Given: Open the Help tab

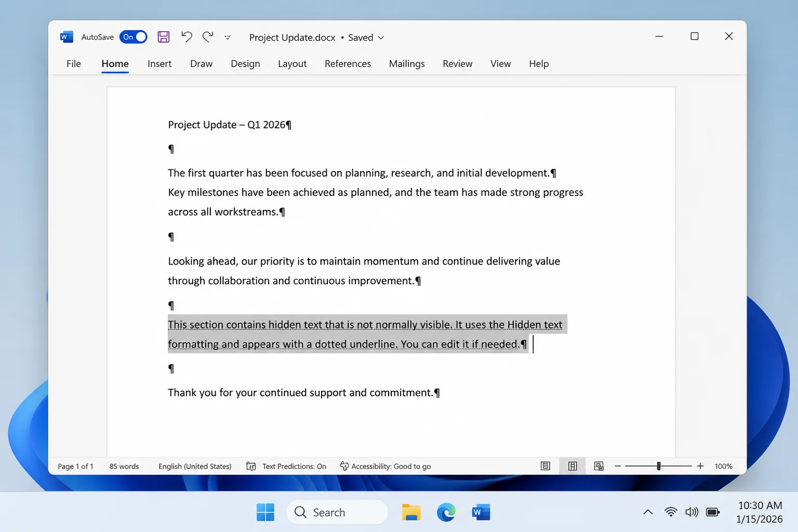Looking at the screenshot, I should tap(539, 63).
